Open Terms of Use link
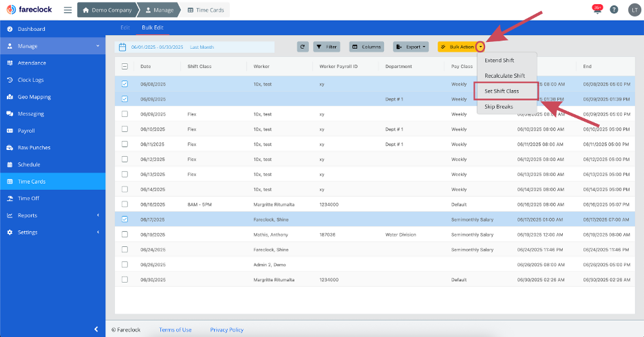644x337 pixels. [x=175, y=329]
